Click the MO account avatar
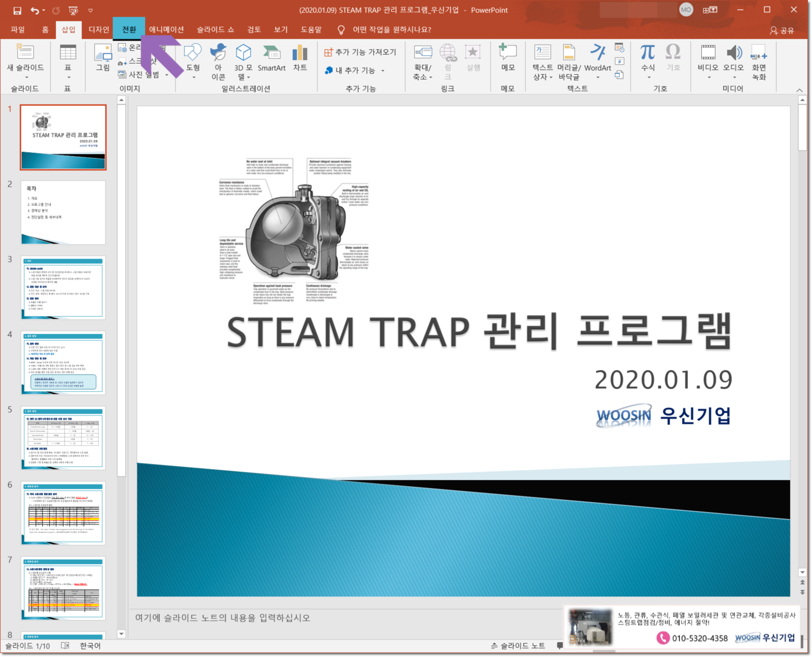The image size is (812, 657). pos(686,10)
